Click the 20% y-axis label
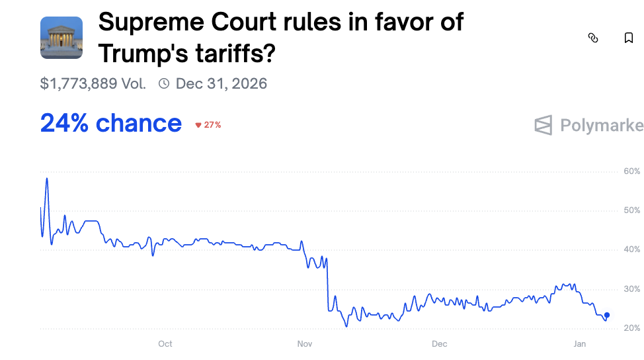This screenshot has height=360, width=644. [x=631, y=328]
